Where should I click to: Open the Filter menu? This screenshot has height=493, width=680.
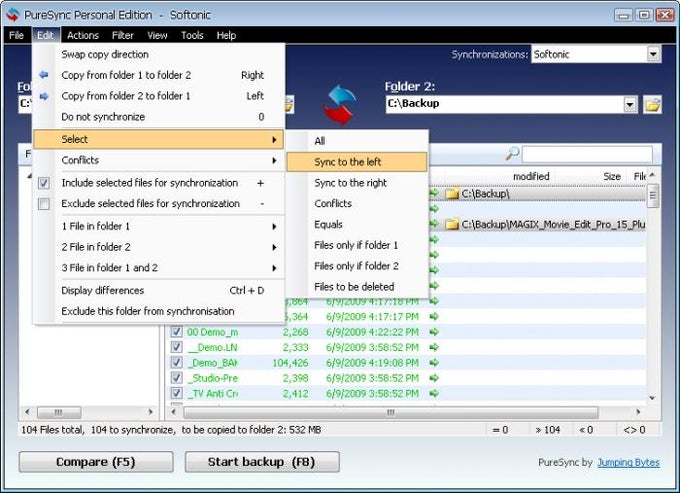[x=123, y=35]
